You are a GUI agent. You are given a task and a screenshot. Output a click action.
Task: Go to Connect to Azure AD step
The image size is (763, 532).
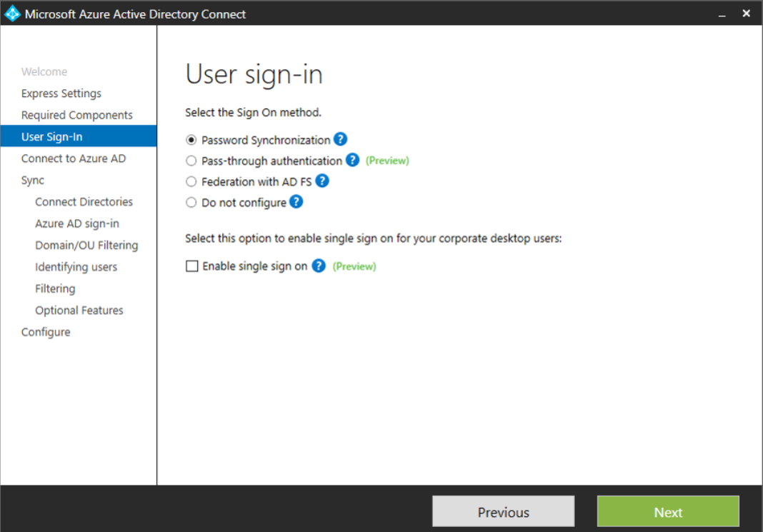click(74, 159)
